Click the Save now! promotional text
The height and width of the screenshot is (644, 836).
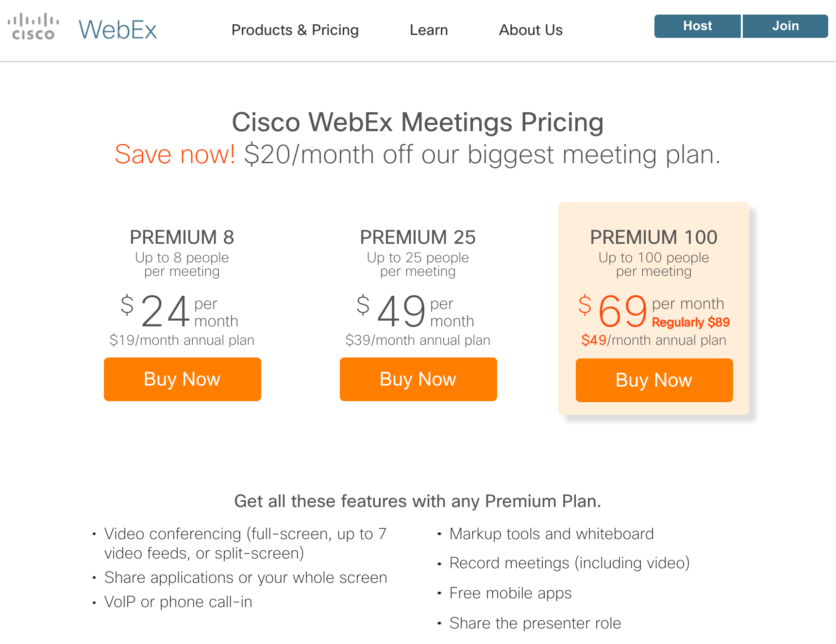pos(175,154)
